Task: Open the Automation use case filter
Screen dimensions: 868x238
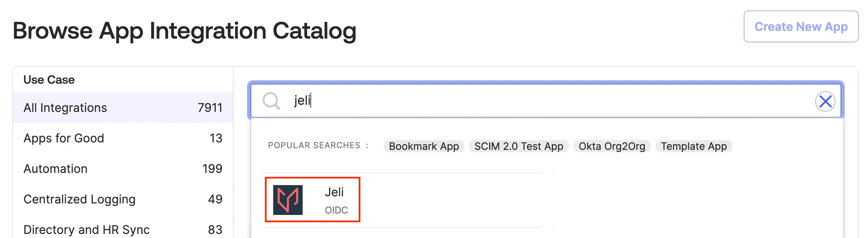Action: coord(56,169)
